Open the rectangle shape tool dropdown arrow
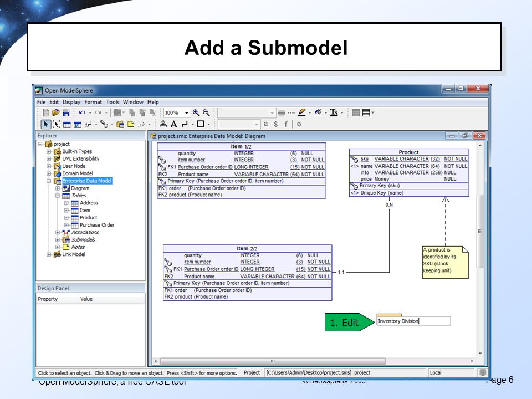The height and width of the screenshot is (399, 532). 209,125
